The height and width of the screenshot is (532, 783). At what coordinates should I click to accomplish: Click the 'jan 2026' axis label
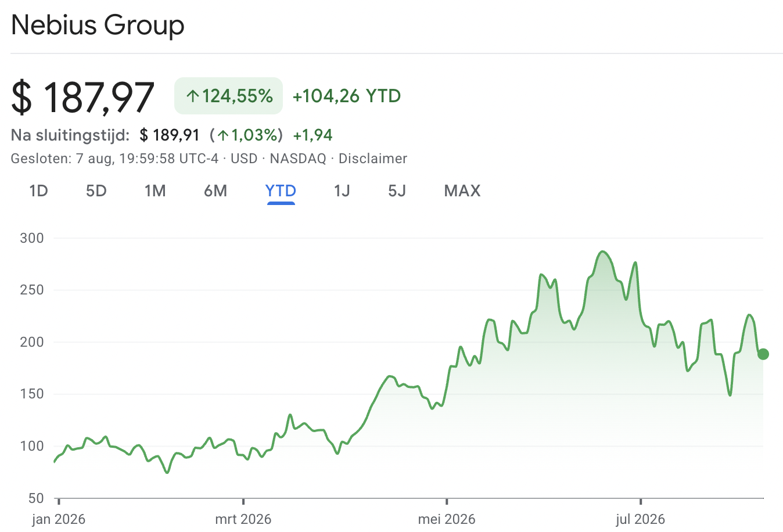tap(59, 519)
